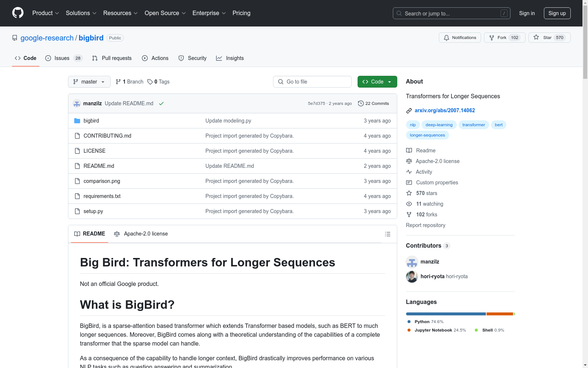Click the branch icon beside 1 Branch

click(x=118, y=82)
